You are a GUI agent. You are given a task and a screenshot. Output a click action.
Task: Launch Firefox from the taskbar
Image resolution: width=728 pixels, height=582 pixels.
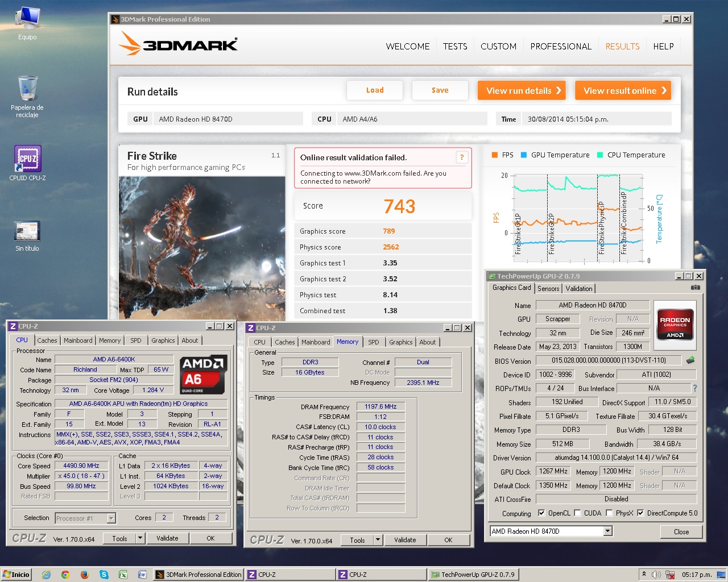pos(84,575)
